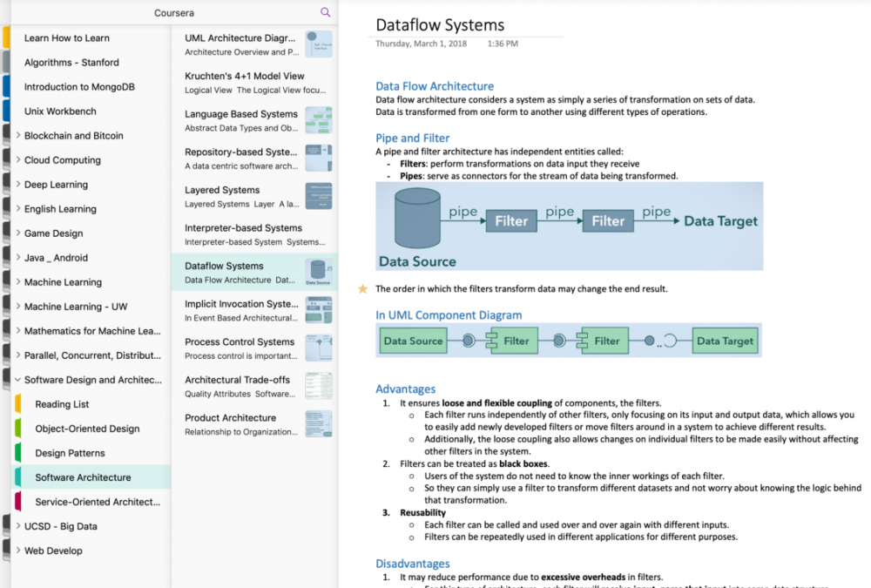Viewport: 871px width, 588px height.
Task: Select the Design Patterns section
Action: (91, 453)
